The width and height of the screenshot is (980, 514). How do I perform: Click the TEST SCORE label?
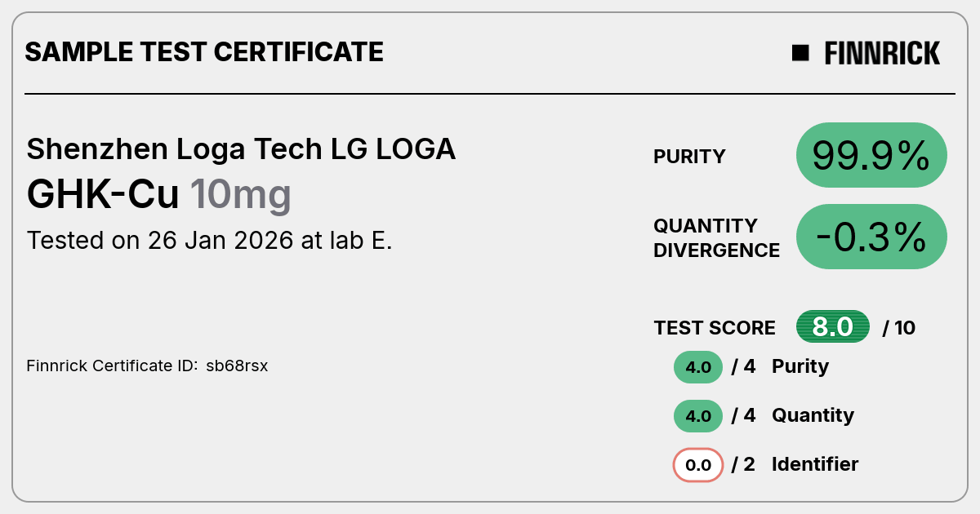point(715,328)
